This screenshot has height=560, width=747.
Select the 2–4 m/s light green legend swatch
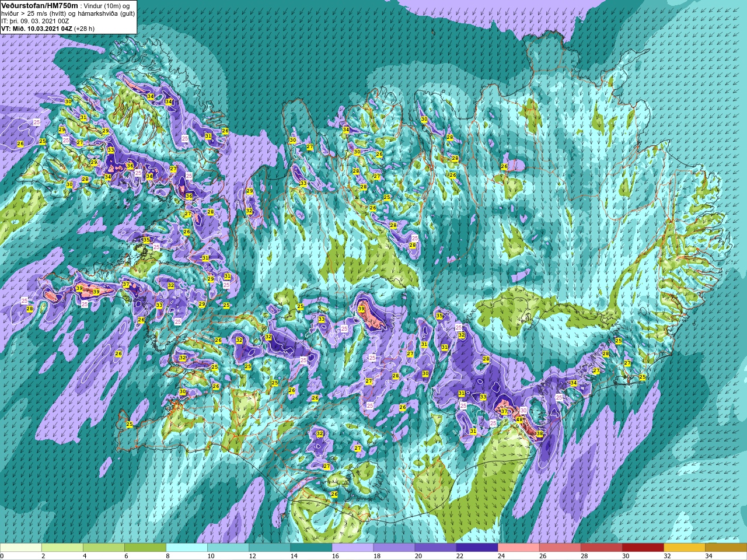click(62, 548)
